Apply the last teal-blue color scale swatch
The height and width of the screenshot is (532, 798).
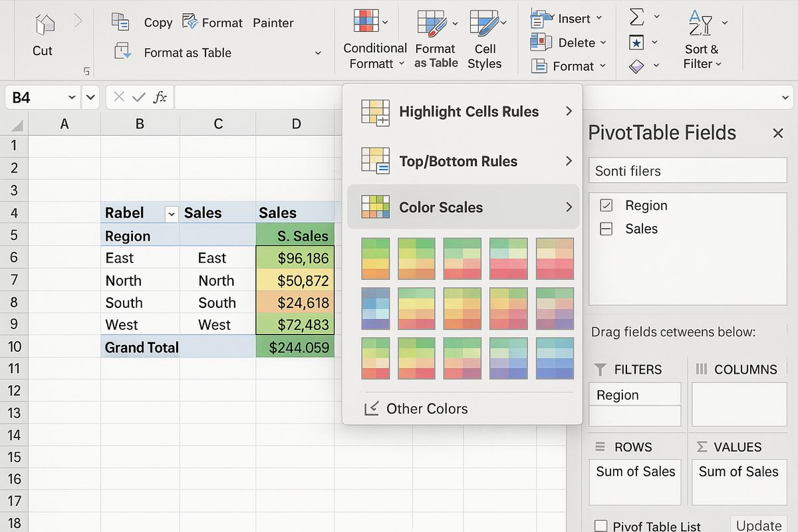(x=555, y=358)
